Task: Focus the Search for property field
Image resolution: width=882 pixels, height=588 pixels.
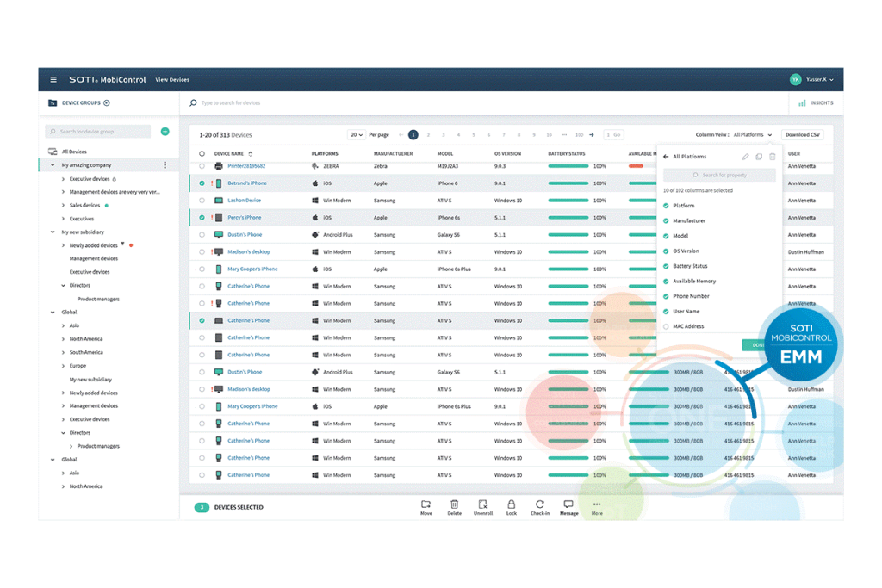Action: pos(719,176)
